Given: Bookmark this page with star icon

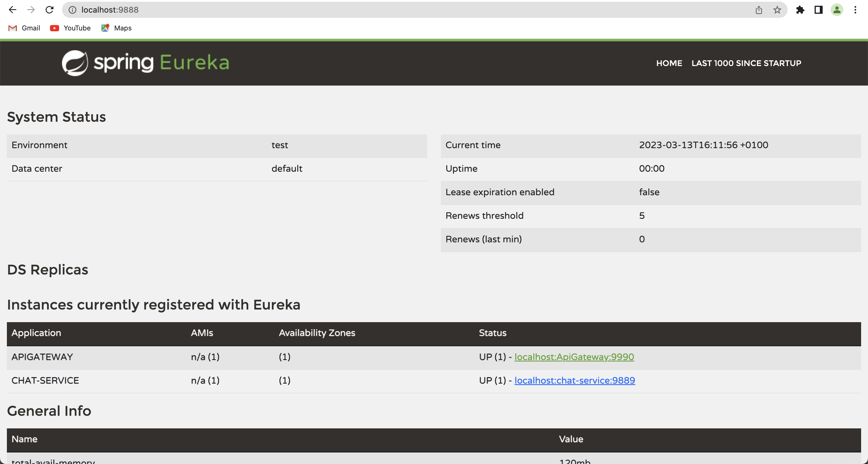Looking at the screenshot, I should [x=777, y=10].
